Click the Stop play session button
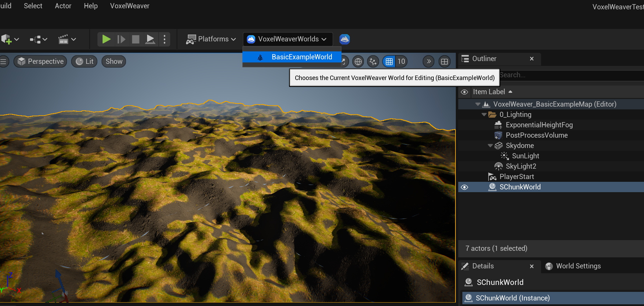This screenshot has width=644, height=306. click(x=136, y=39)
